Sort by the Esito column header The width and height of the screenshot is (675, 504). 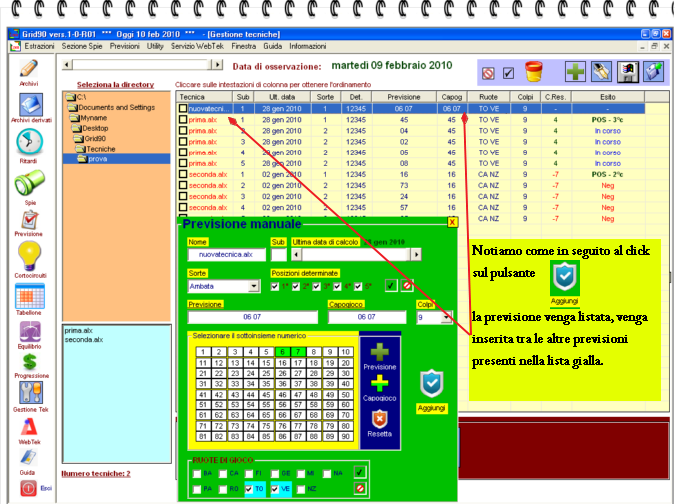[608, 97]
